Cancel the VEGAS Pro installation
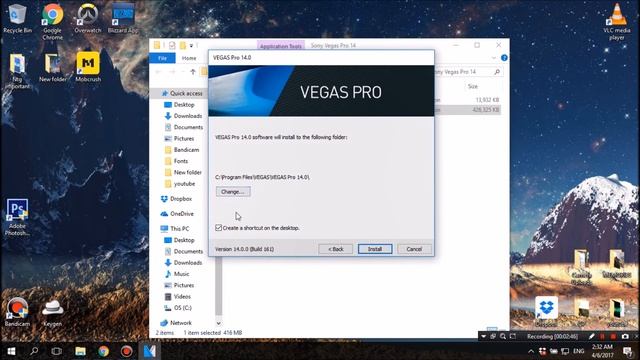 tap(414, 249)
